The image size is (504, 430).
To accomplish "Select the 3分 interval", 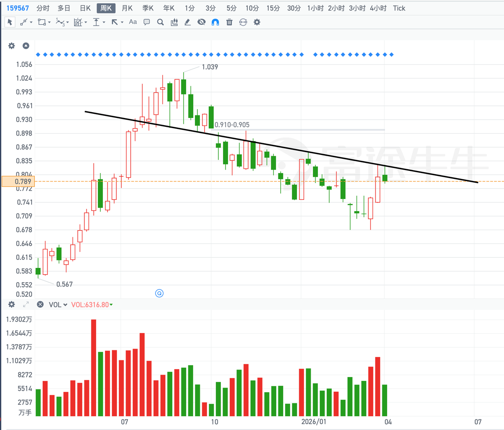I will click(x=210, y=8).
